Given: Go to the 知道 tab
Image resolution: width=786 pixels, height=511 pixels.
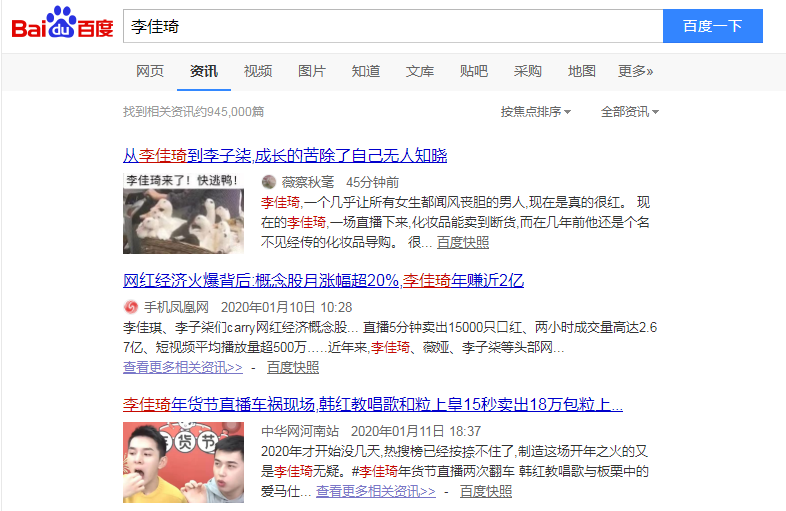Looking at the screenshot, I should click(x=365, y=71).
